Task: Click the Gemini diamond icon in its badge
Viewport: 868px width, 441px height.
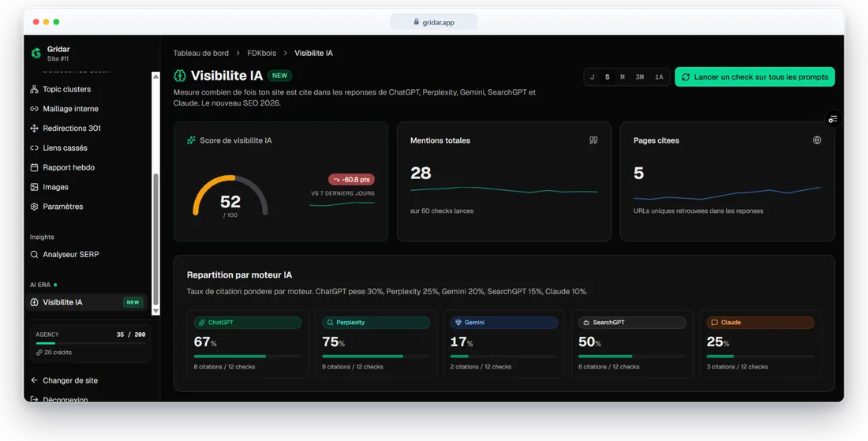Action: (458, 323)
